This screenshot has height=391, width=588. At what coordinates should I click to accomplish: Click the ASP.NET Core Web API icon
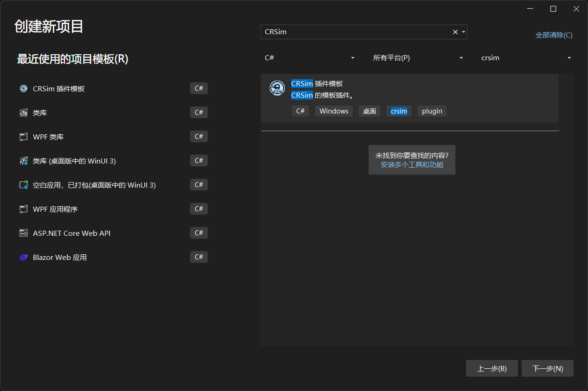pos(24,233)
